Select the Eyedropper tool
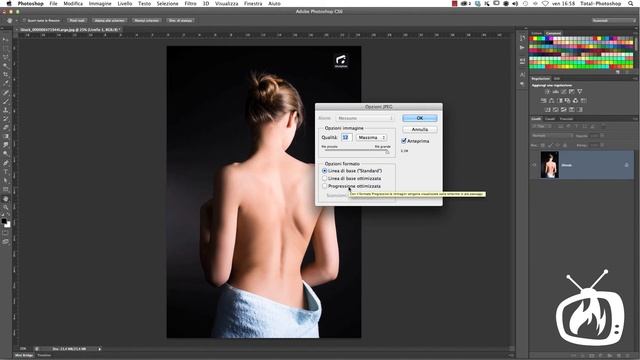 click(x=6, y=83)
